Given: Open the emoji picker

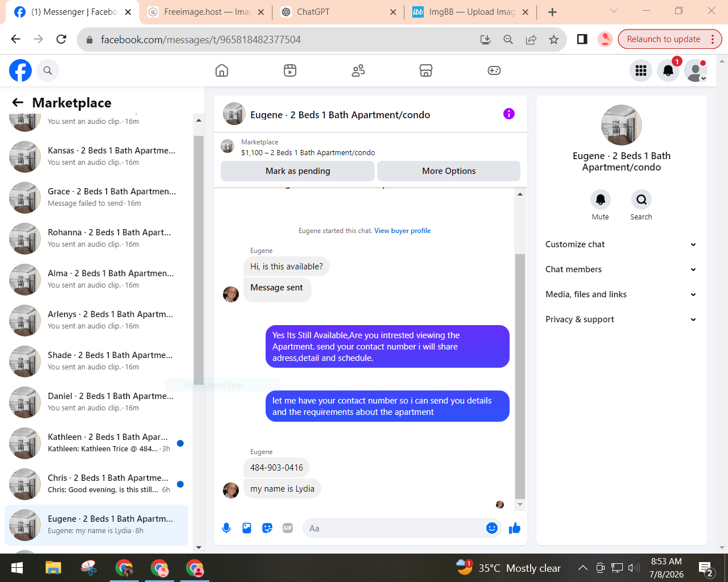Looking at the screenshot, I should [x=492, y=528].
